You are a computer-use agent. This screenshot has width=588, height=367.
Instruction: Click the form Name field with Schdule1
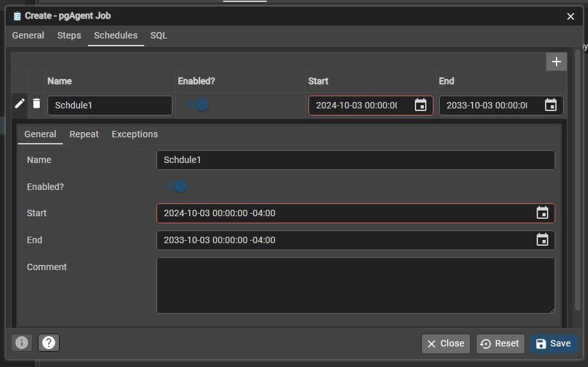click(355, 160)
